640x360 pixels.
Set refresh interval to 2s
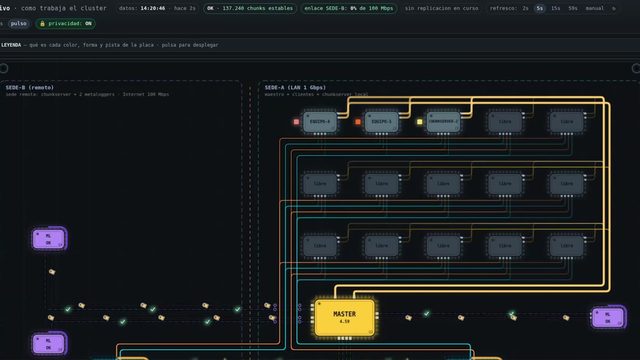tap(525, 8)
